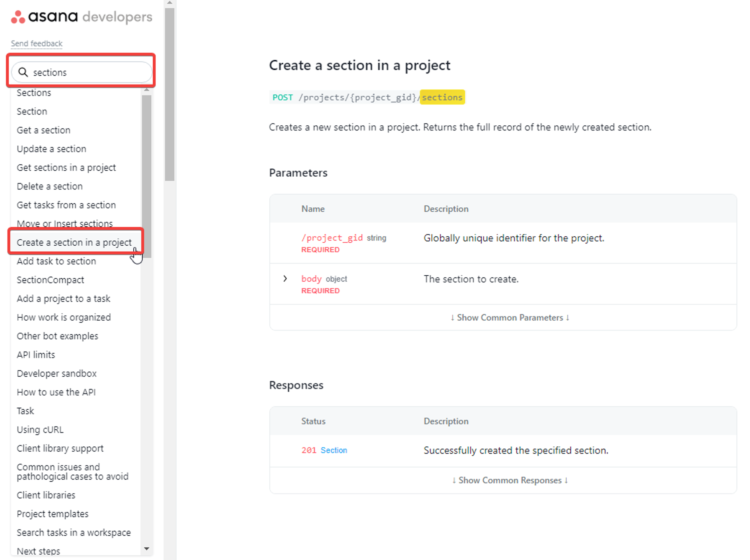
Task: Expand the body object parameter chevron
Action: pyautogui.click(x=285, y=279)
